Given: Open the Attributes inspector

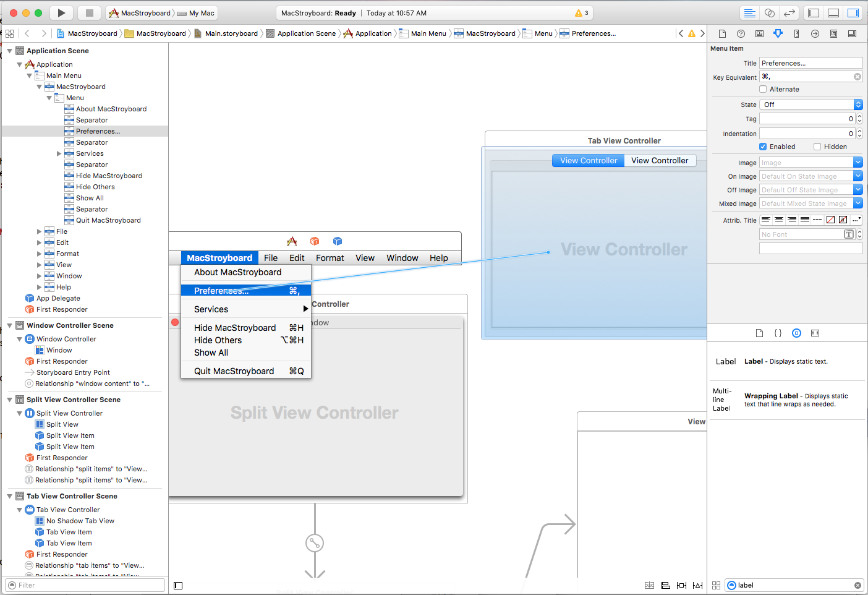Looking at the screenshot, I should pos(778,33).
